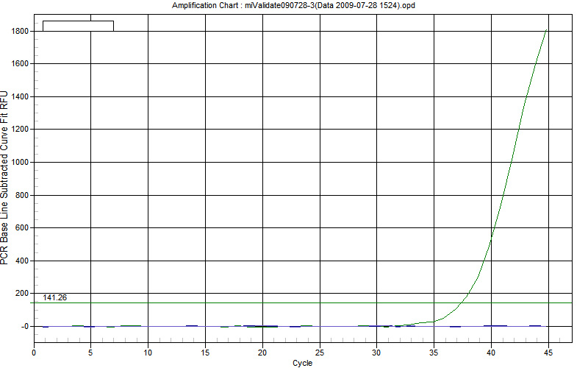Click the Y-axis tick value 1600
Viewport: 588px width, 368px height.
pos(21,64)
